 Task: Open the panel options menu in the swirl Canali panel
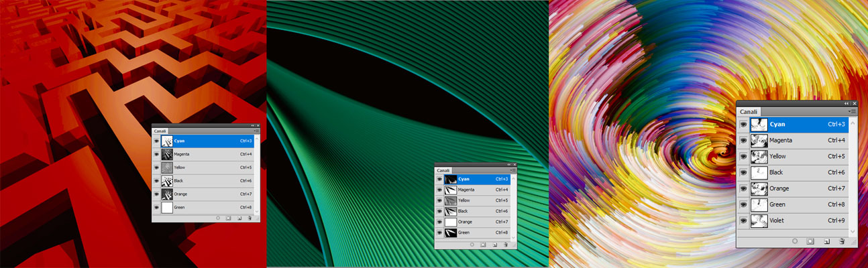coord(853,111)
